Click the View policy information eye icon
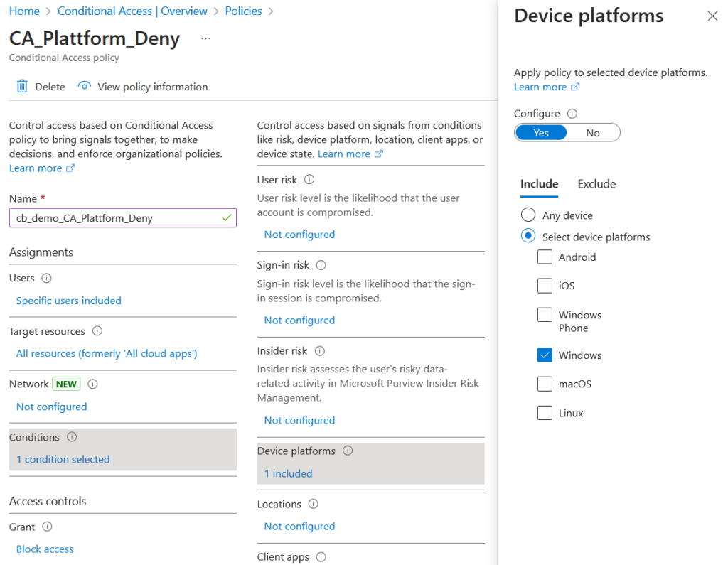 point(85,87)
